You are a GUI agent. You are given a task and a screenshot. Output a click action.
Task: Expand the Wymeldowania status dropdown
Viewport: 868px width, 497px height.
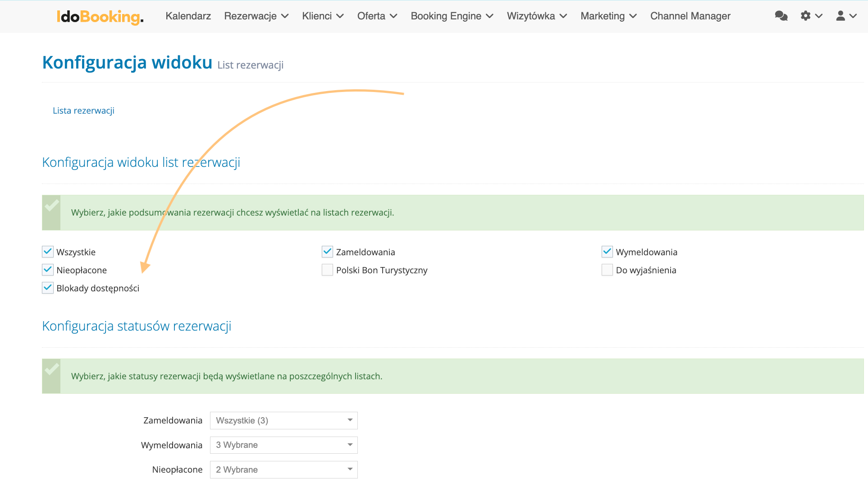pos(283,445)
